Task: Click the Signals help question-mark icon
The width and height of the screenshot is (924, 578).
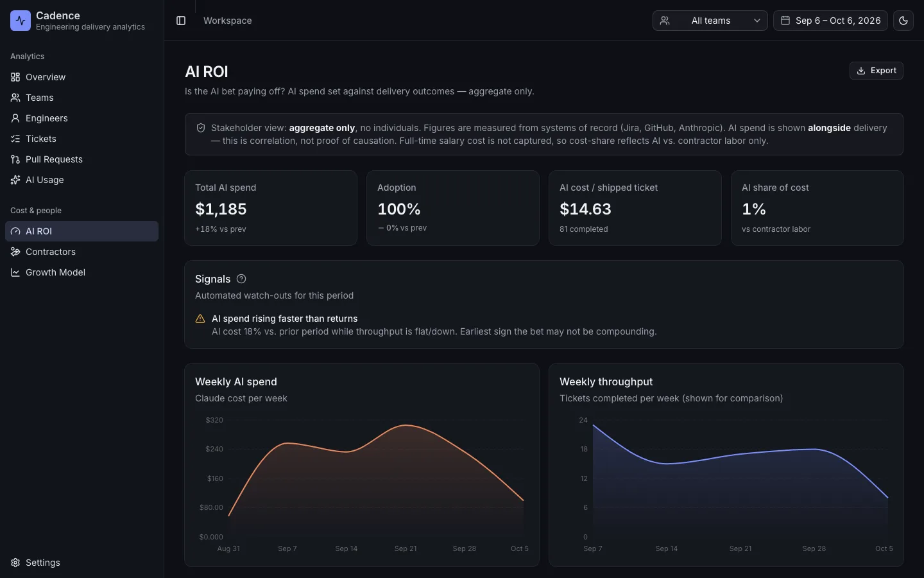Action: pos(241,279)
